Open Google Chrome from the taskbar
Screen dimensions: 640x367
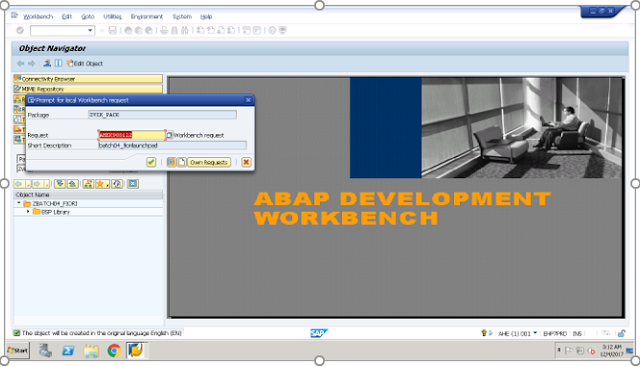tap(114, 350)
